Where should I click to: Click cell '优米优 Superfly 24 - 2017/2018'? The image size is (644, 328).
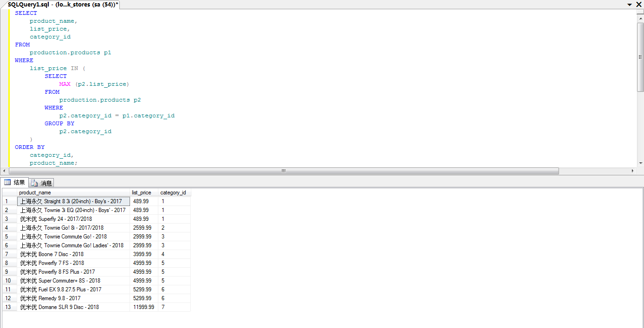pyautogui.click(x=73, y=219)
